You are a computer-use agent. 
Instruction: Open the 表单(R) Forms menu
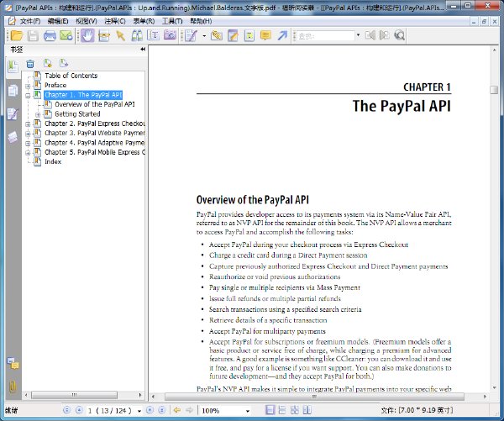coord(144,21)
